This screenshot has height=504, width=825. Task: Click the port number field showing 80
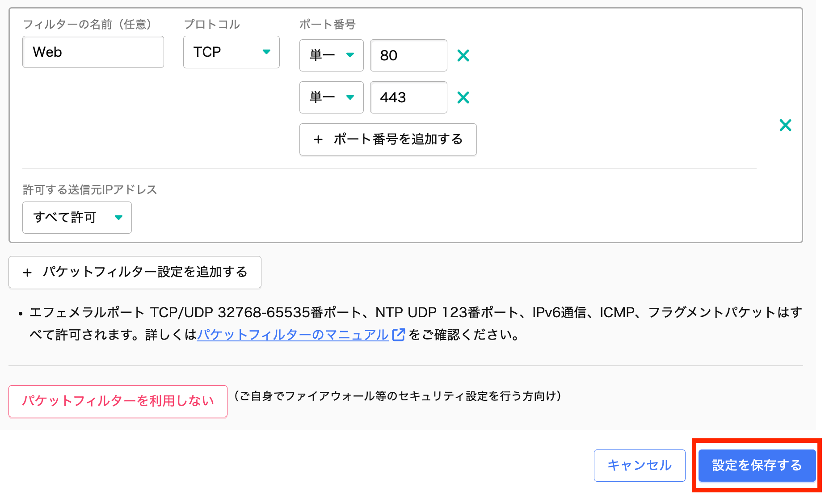tap(408, 55)
